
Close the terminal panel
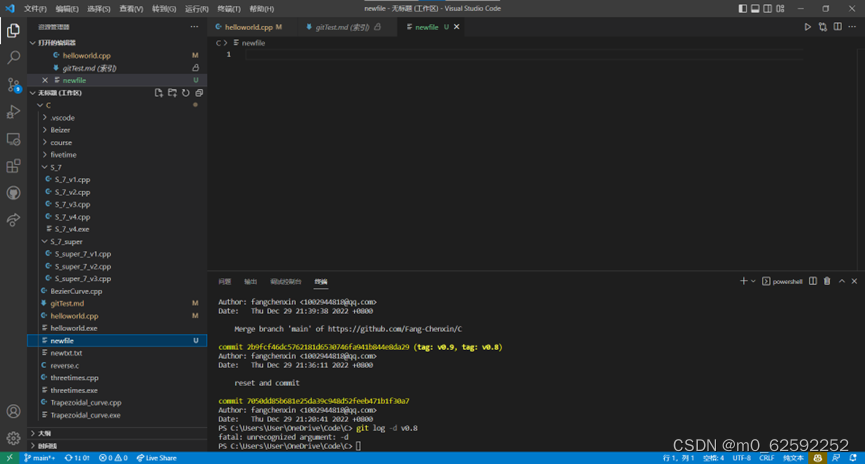[855, 281]
